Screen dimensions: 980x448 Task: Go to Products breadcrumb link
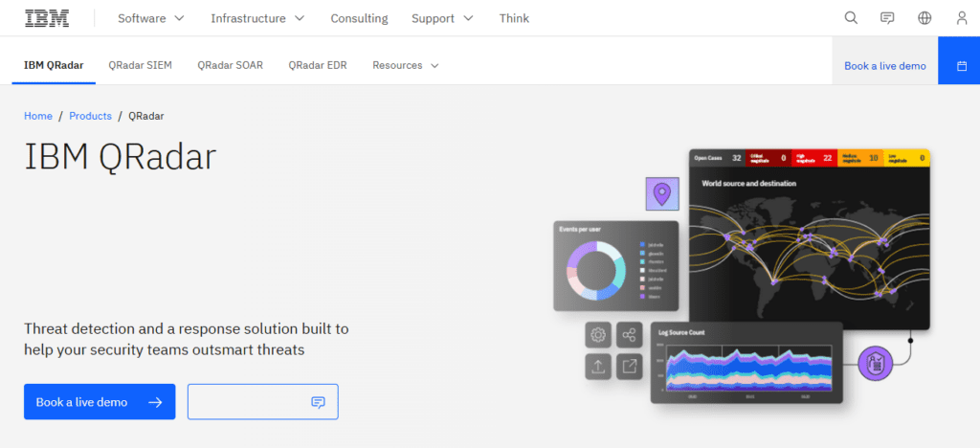pos(91,116)
